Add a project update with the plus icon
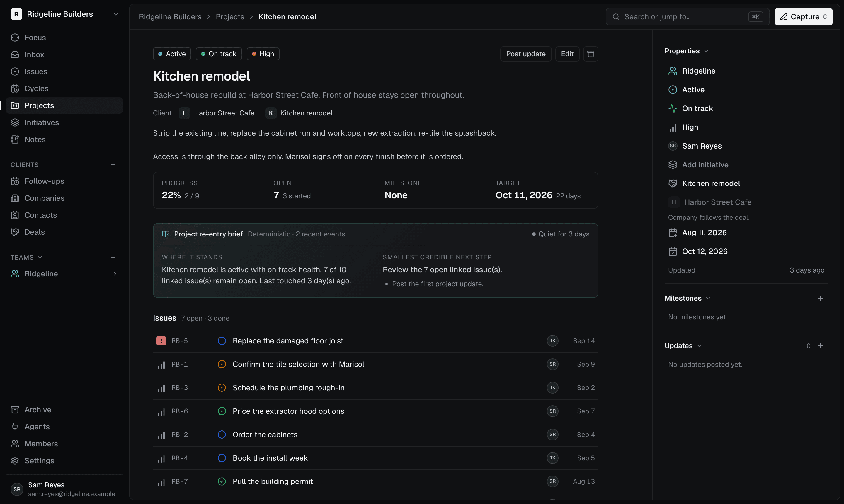The image size is (844, 504). pos(820,346)
